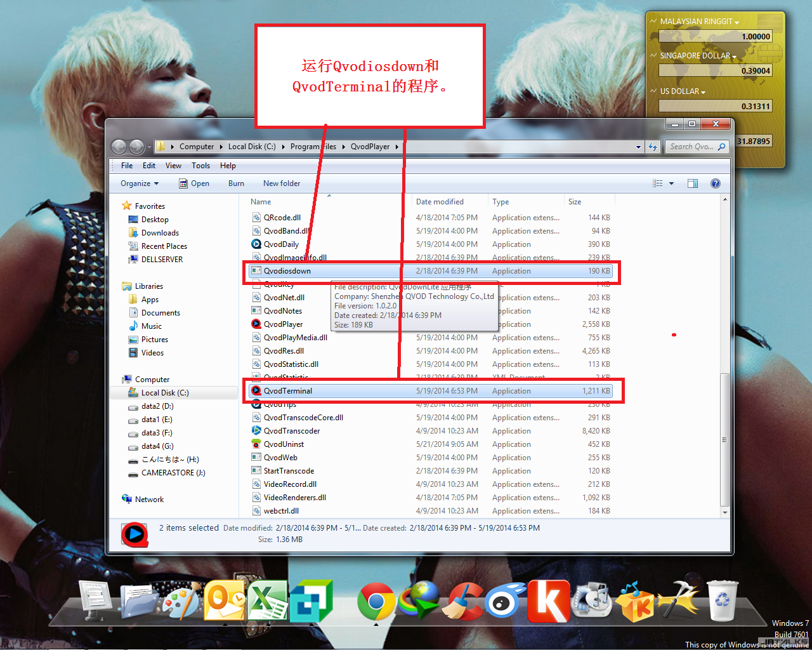Open the Recycle Bin dock icon

[722, 600]
